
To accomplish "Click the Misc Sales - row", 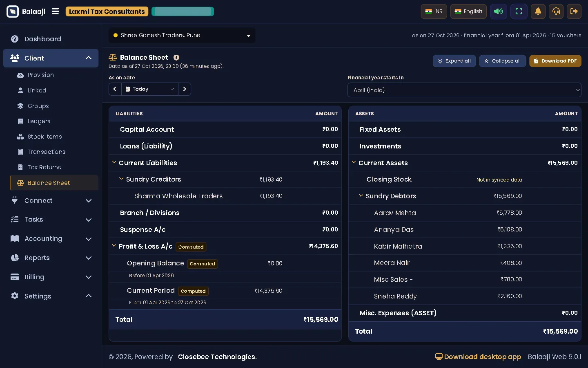I will click(465, 280).
